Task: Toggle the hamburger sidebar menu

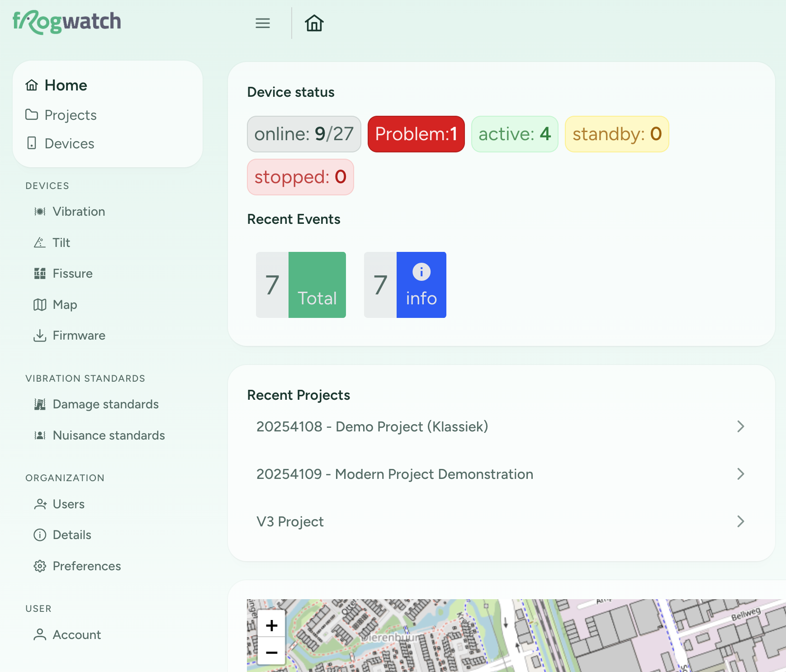Action: pos(262,23)
